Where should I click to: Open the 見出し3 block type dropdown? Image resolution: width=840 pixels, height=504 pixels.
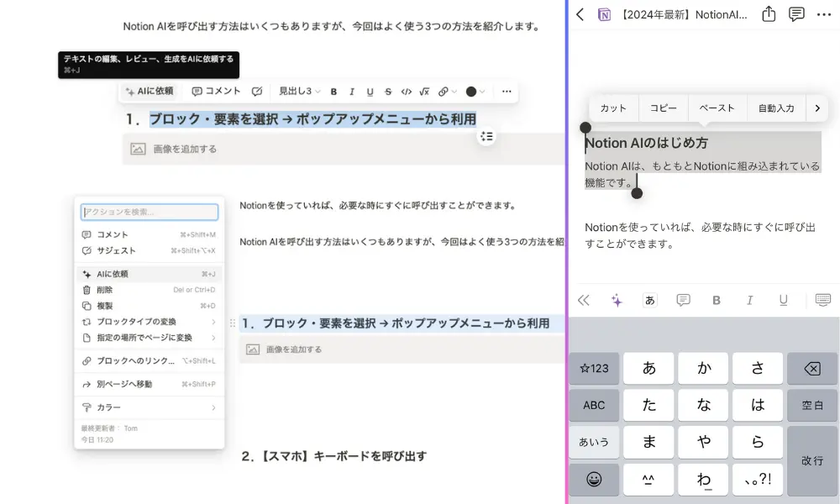coord(300,92)
